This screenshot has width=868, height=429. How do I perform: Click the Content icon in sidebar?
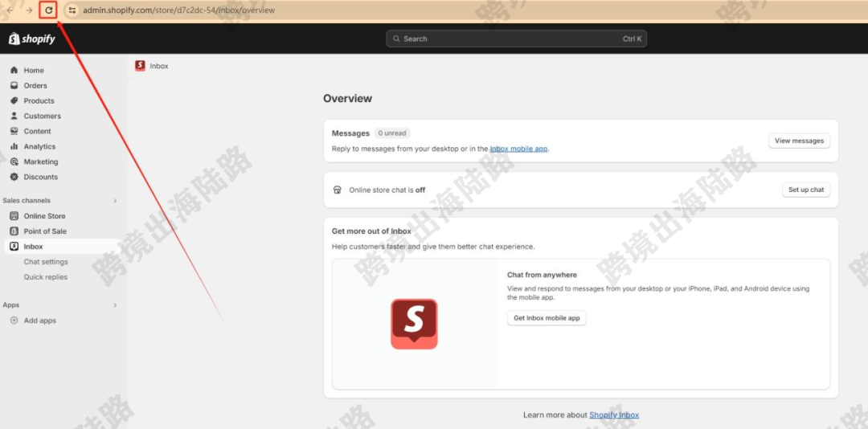click(x=14, y=131)
